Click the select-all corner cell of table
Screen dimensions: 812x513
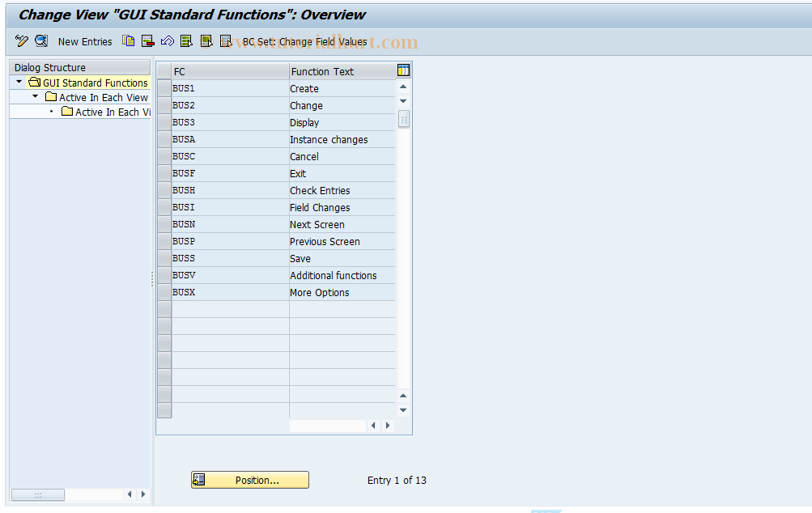164,71
